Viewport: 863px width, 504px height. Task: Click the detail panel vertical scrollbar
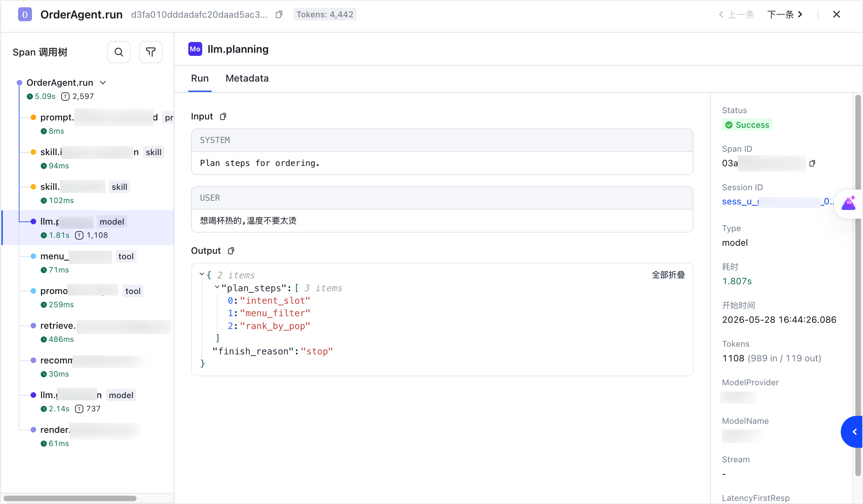[858, 285]
